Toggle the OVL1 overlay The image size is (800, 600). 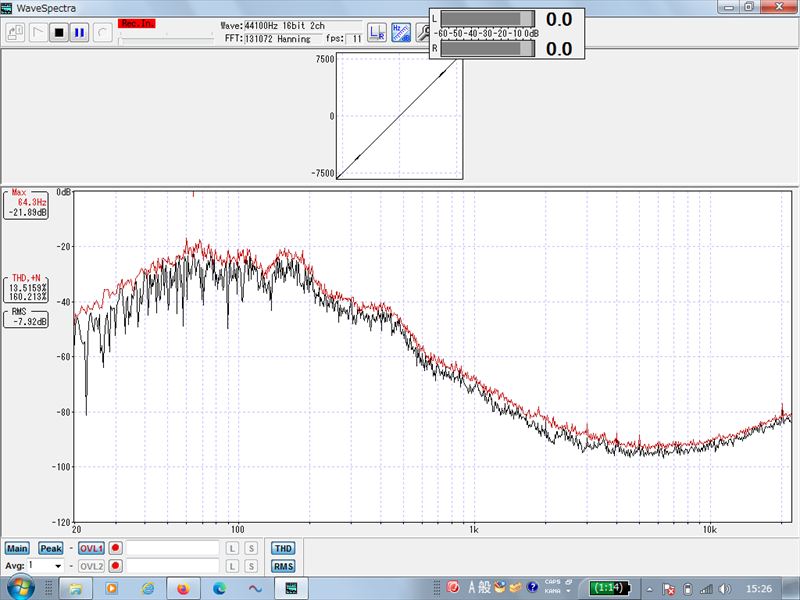point(91,548)
